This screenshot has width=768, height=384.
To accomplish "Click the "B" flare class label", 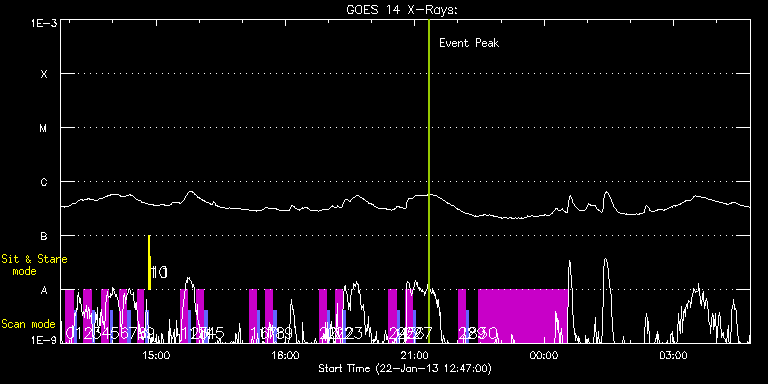I will 44,237.
